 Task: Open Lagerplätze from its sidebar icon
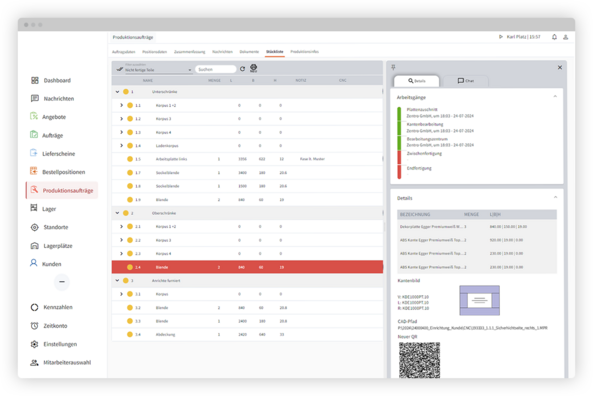(x=34, y=245)
